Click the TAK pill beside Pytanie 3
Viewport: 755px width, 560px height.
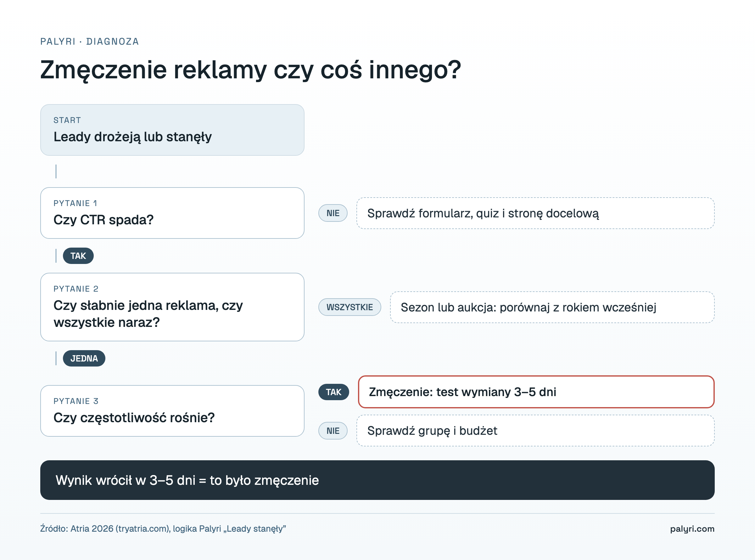(333, 392)
